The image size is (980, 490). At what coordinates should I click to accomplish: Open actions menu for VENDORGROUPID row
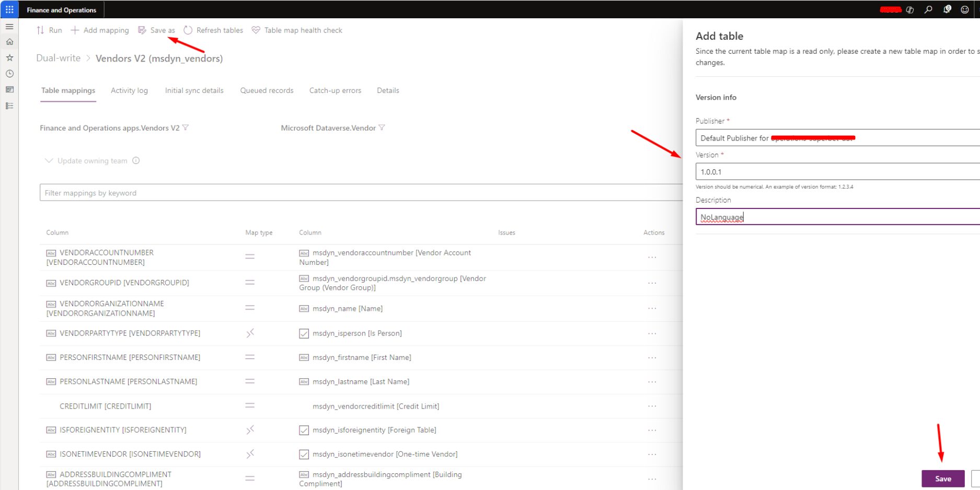point(652,283)
